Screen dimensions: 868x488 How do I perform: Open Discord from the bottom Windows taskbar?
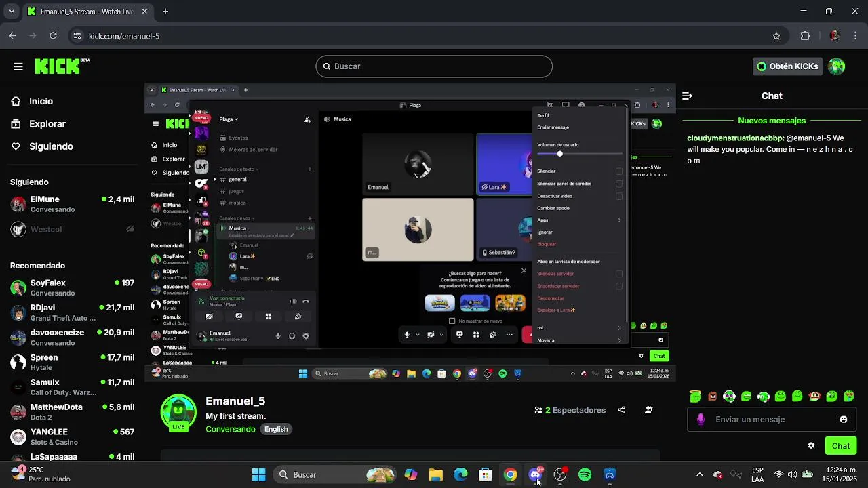pos(536,474)
